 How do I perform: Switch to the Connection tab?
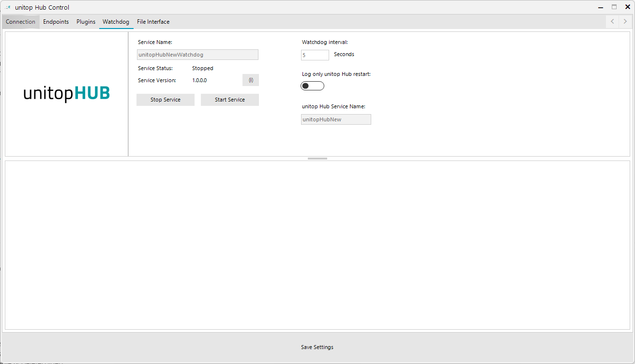tap(20, 22)
